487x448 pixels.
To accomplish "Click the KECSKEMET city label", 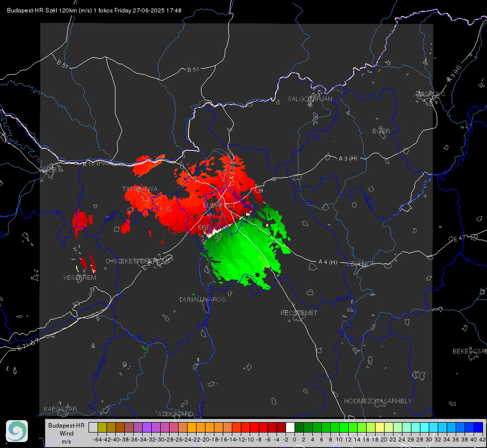I will coord(299,313).
